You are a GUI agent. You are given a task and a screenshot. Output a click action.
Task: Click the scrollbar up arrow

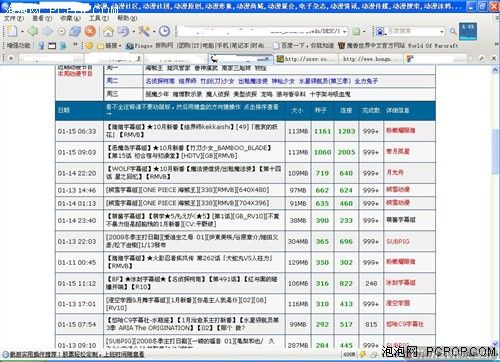coord(495,70)
